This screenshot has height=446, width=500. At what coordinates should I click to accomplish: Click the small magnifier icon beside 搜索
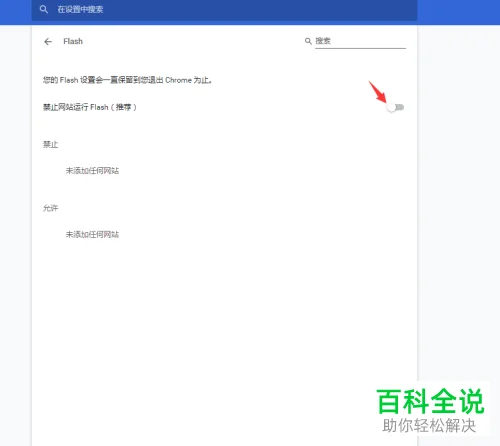(308, 41)
